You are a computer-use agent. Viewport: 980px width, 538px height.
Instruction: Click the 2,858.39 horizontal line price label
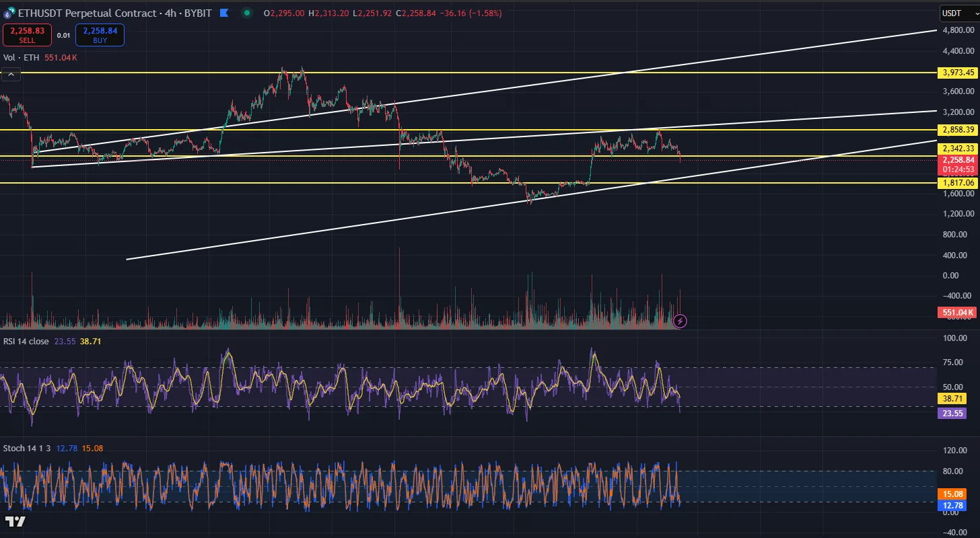point(957,129)
